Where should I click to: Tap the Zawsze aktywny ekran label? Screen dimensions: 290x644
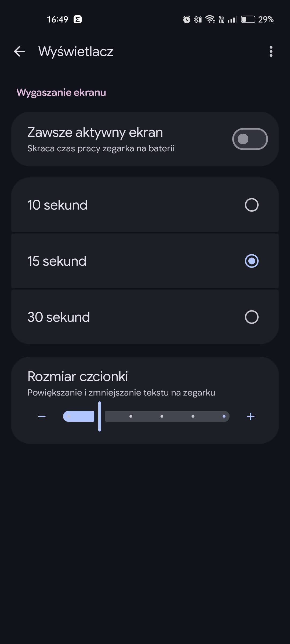click(95, 133)
